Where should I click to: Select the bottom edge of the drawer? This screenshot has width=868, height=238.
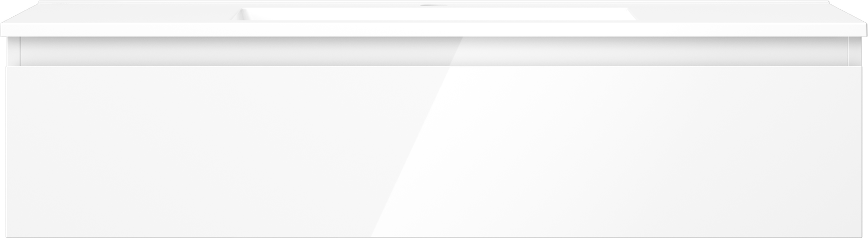[x=434, y=236]
